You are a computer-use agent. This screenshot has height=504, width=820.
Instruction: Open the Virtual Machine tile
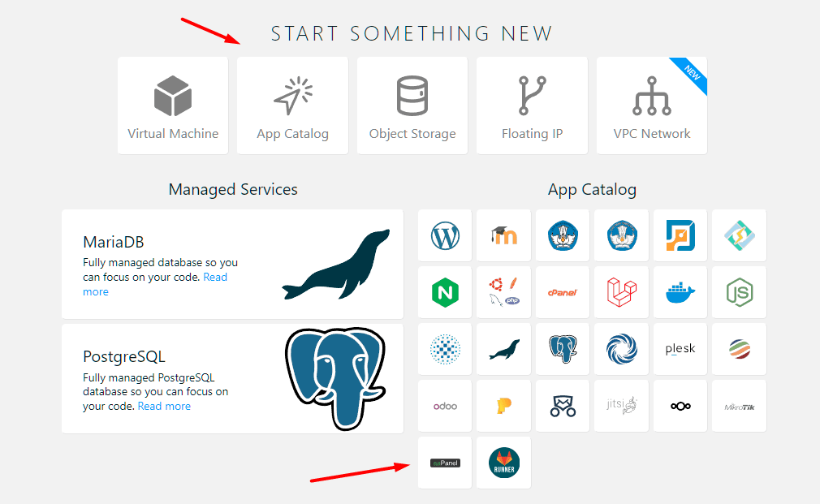[x=173, y=106]
